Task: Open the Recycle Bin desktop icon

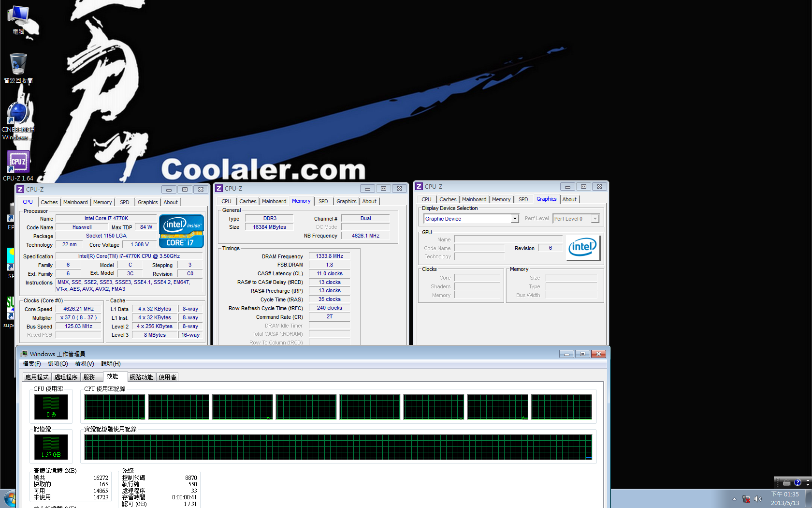Action: coord(18,68)
